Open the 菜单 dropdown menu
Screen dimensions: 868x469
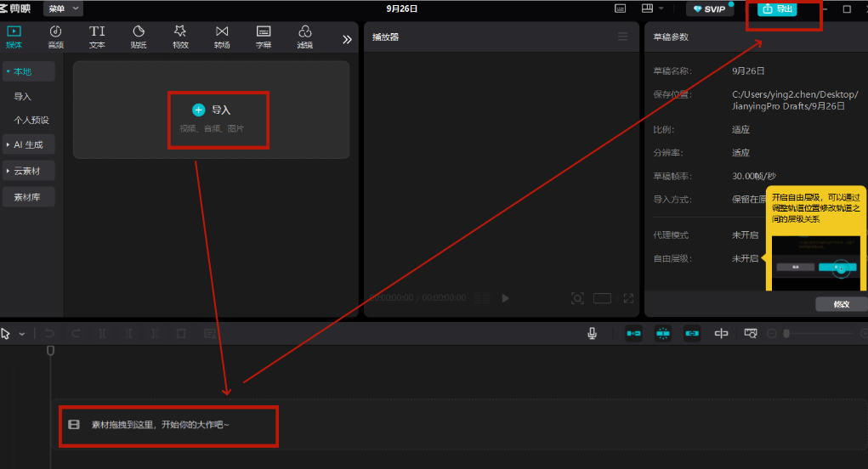(63, 8)
